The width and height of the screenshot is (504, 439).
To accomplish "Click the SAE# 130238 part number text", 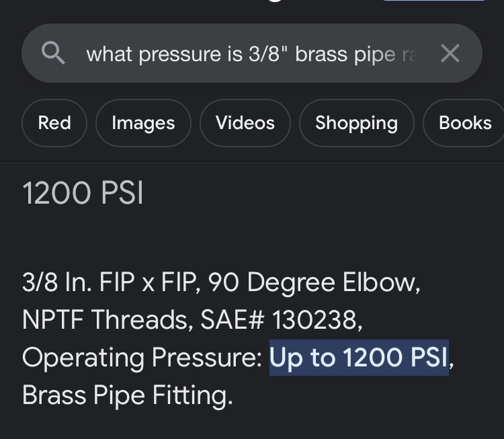I will [282, 320].
